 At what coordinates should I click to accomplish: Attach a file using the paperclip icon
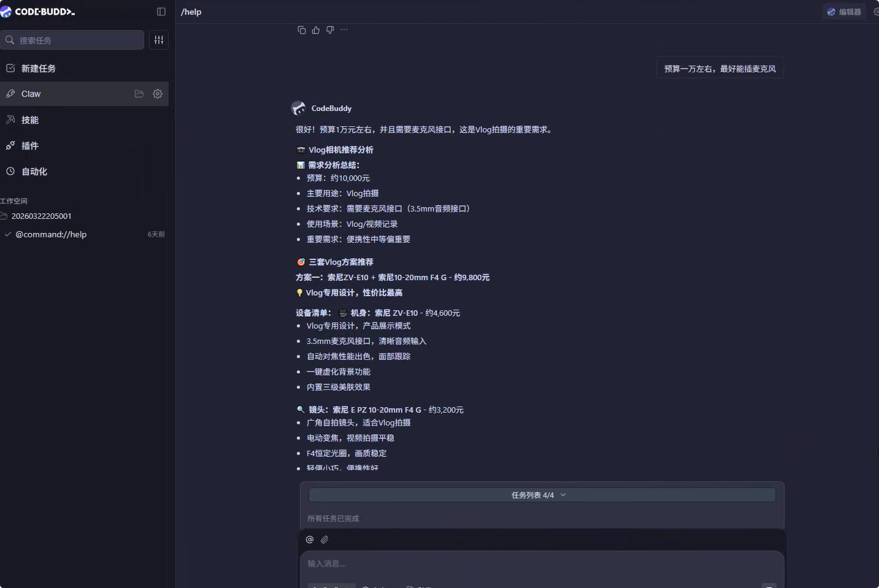(x=324, y=540)
